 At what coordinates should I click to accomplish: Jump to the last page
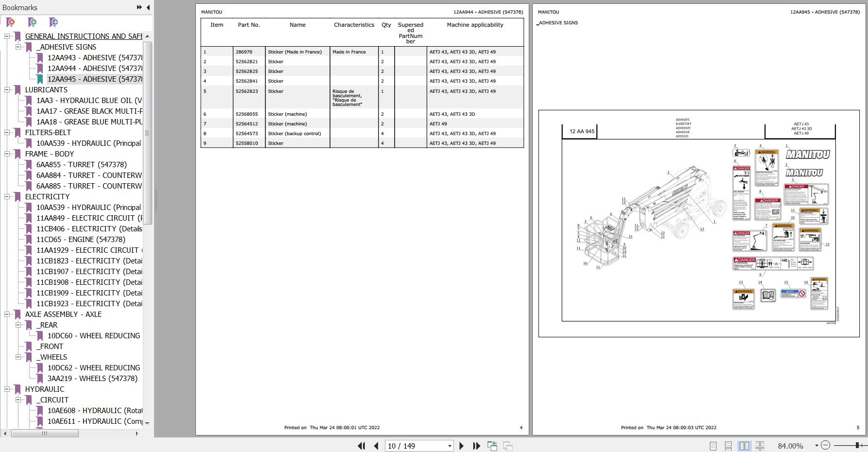click(x=476, y=446)
